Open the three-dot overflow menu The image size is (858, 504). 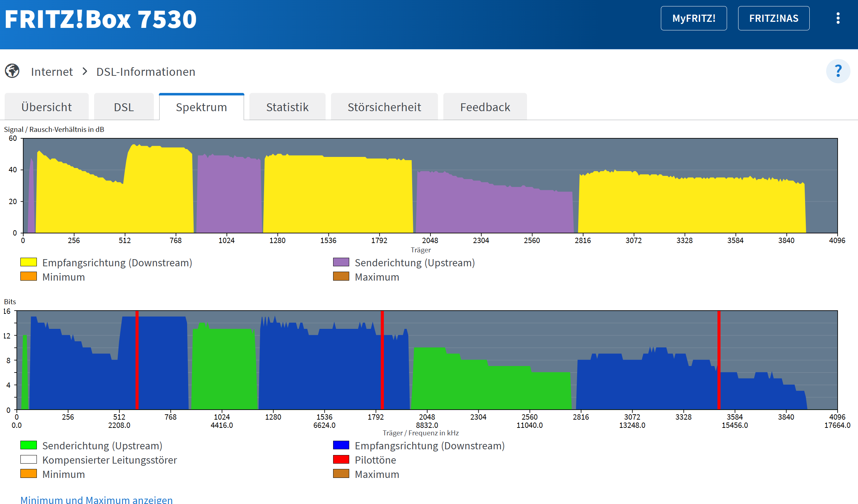tap(838, 18)
